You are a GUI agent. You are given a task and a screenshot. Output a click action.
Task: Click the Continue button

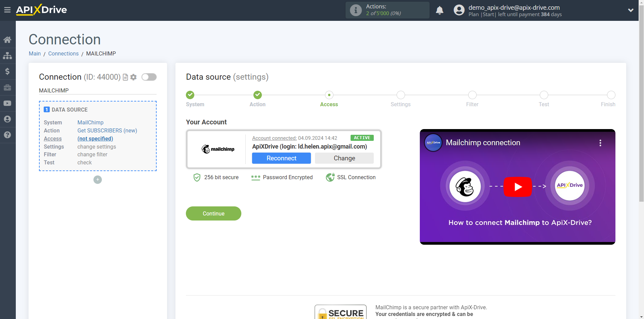213,213
